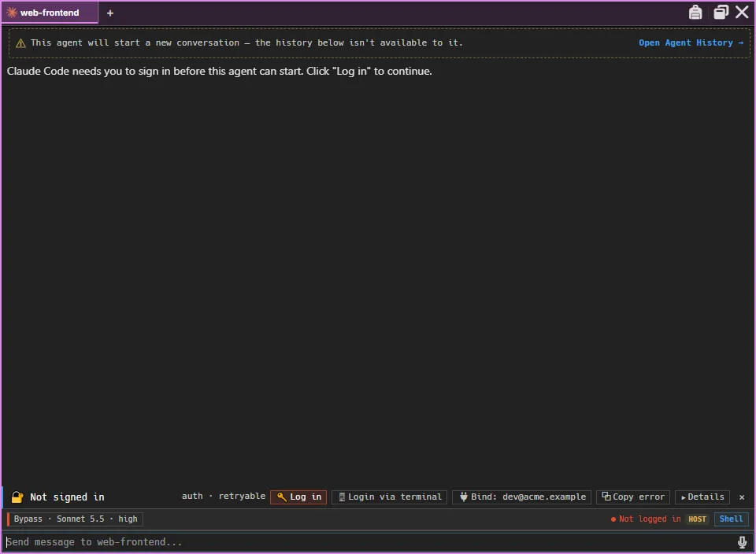The image size is (756, 554).
Task: Click the HOST badge
Action: click(697, 519)
